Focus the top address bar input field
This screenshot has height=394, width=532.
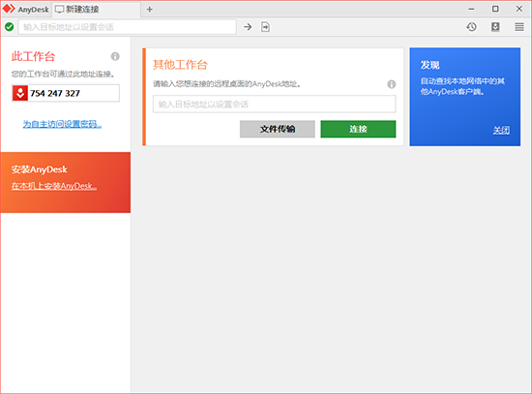click(128, 27)
